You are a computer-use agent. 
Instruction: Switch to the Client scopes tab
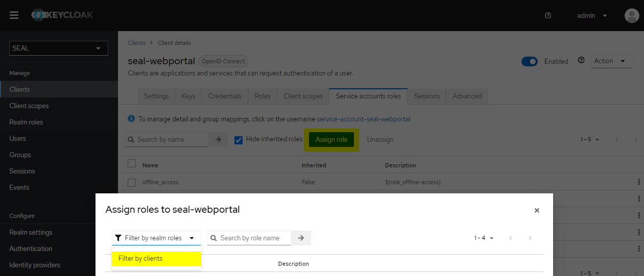coord(303,96)
